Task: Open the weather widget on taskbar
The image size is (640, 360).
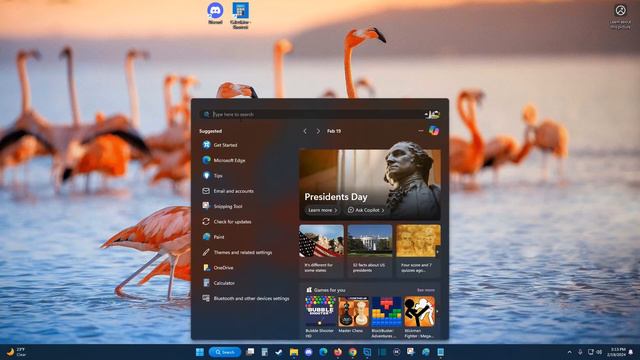Action: coord(16,352)
